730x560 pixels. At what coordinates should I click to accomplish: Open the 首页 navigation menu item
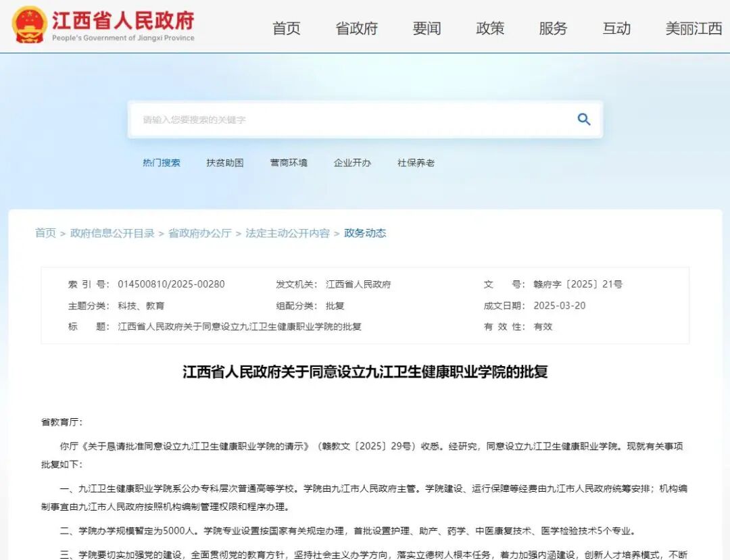(287, 28)
